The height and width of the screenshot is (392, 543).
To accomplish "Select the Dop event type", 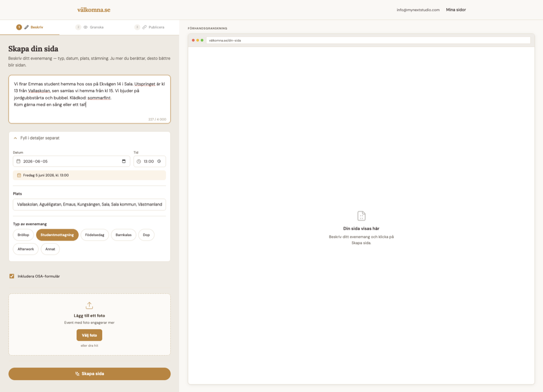I will point(146,235).
